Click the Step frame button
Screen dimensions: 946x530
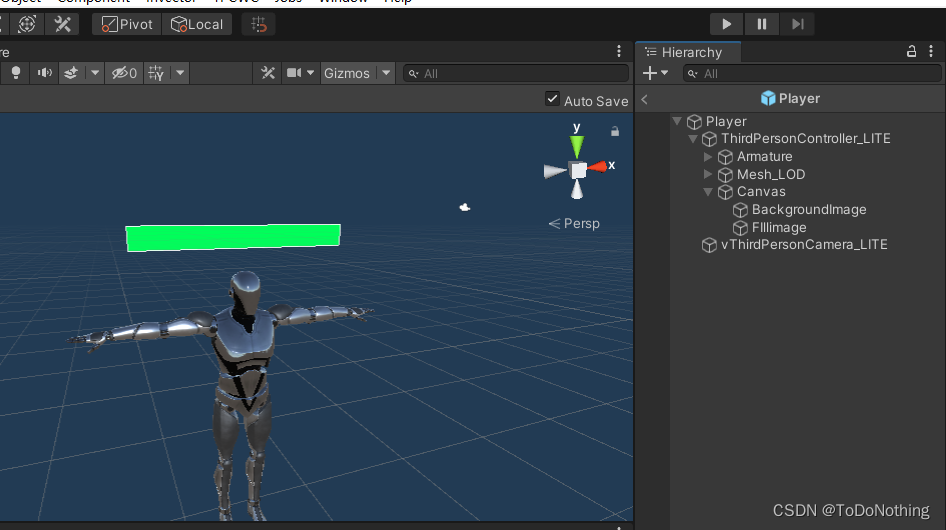(x=798, y=24)
